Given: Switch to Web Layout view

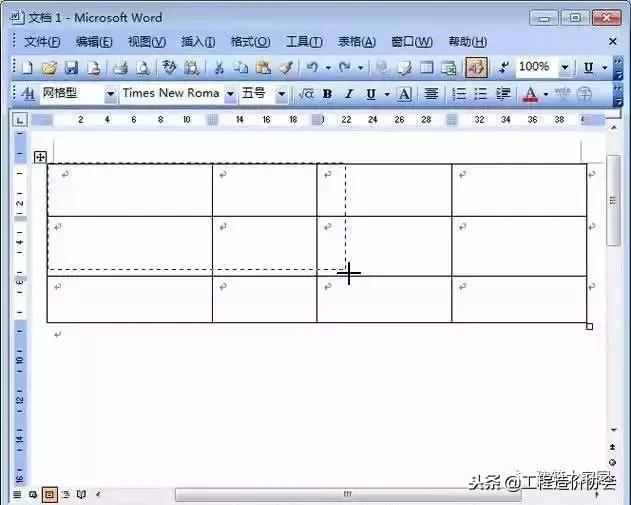Looking at the screenshot, I should (x=33, y=494).
